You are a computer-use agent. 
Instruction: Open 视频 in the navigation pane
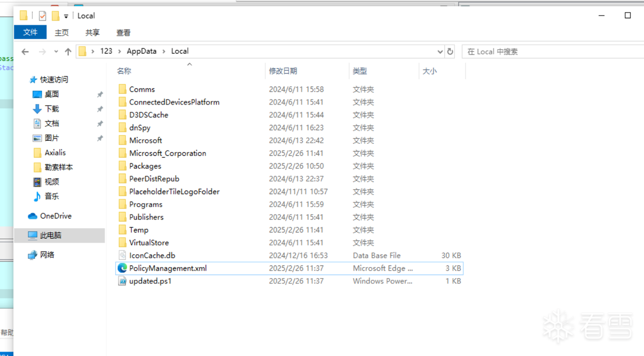[x=52, y=182]
